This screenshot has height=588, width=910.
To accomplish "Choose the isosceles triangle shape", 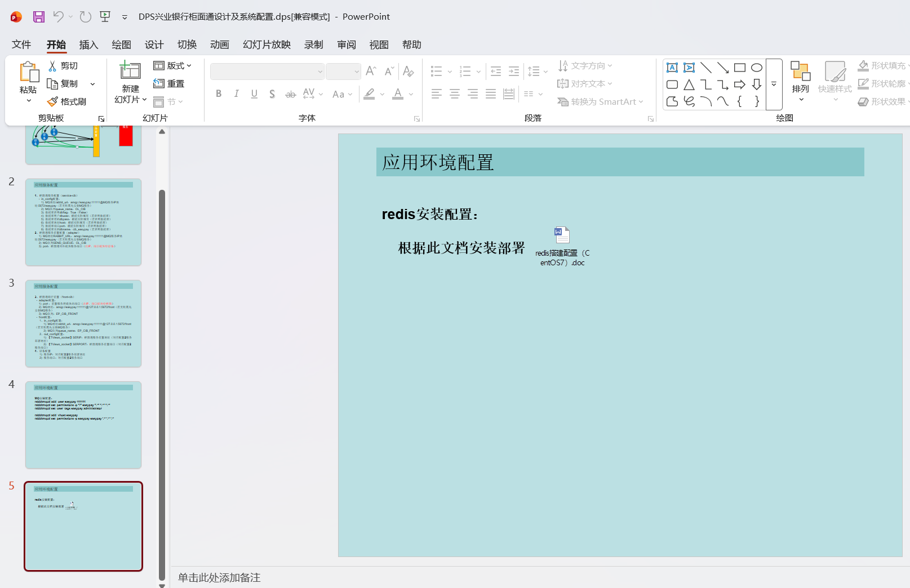I will (689, 84).
